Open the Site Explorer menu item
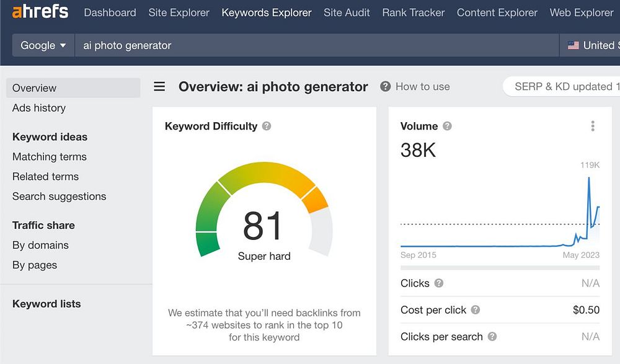 tap(179, 12)
